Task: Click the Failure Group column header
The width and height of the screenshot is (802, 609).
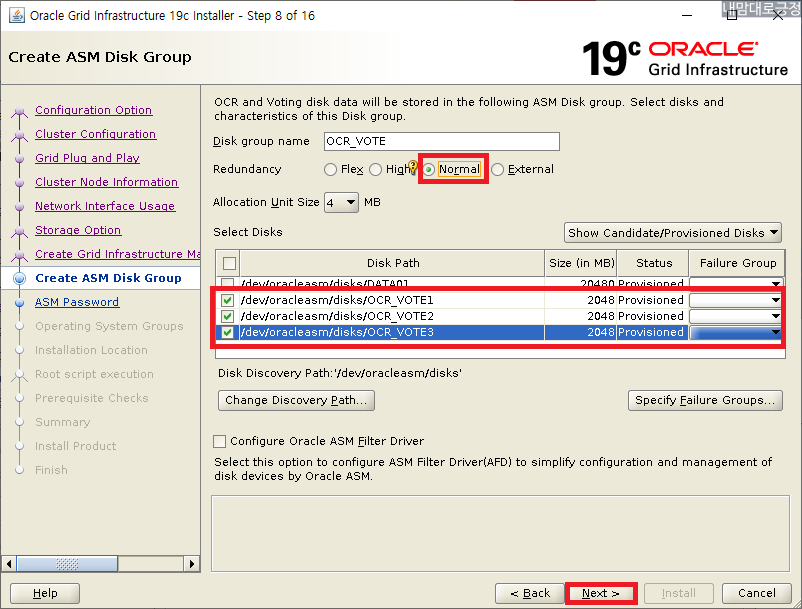Action: pos(737,263)
